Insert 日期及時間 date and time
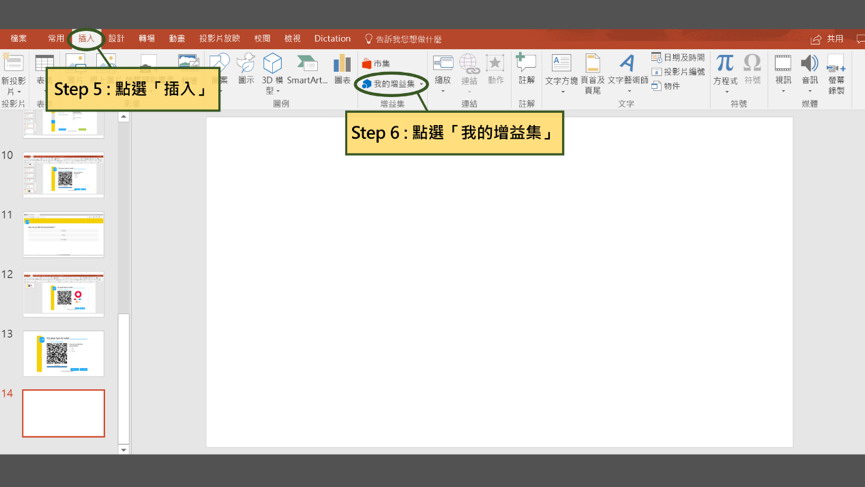Screen dimensions: 865x487 pos(678,57)
